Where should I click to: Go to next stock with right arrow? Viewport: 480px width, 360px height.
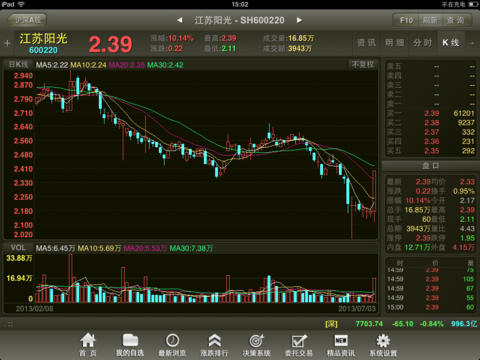(299, 20)
